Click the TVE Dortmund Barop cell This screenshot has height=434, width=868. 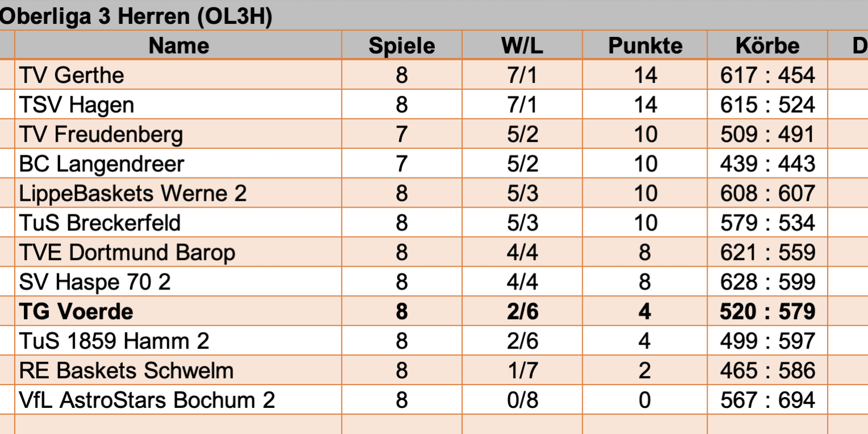click(127, 253)
